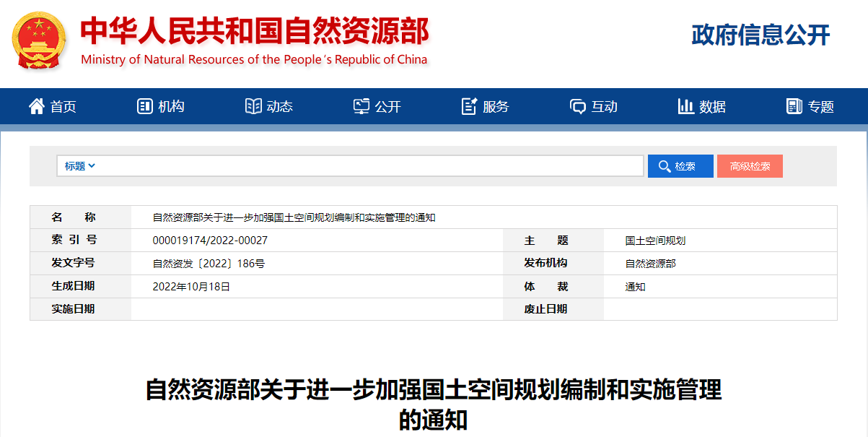Viewport: 868px width, 437px height.
Task: Click the 通知 genre value
Action: click(x=636, y=287)
